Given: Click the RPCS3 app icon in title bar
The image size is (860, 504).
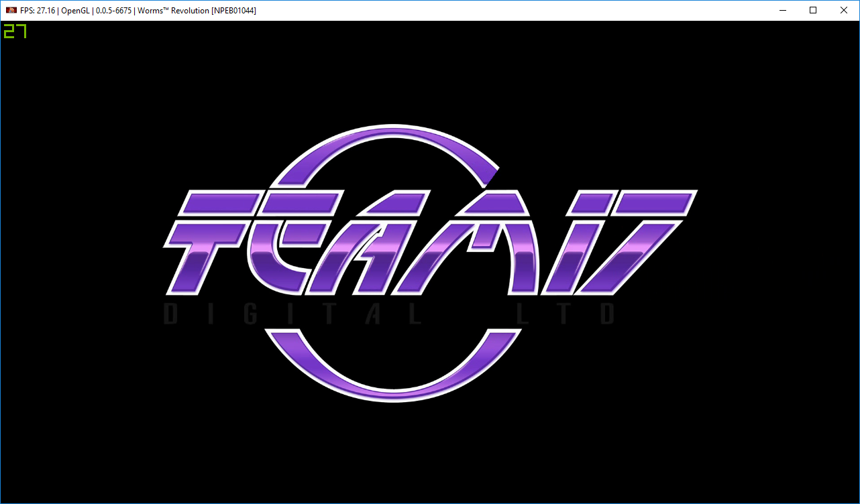Looking at the screenshot, I should pyautogui.click(x=11, y=11).
